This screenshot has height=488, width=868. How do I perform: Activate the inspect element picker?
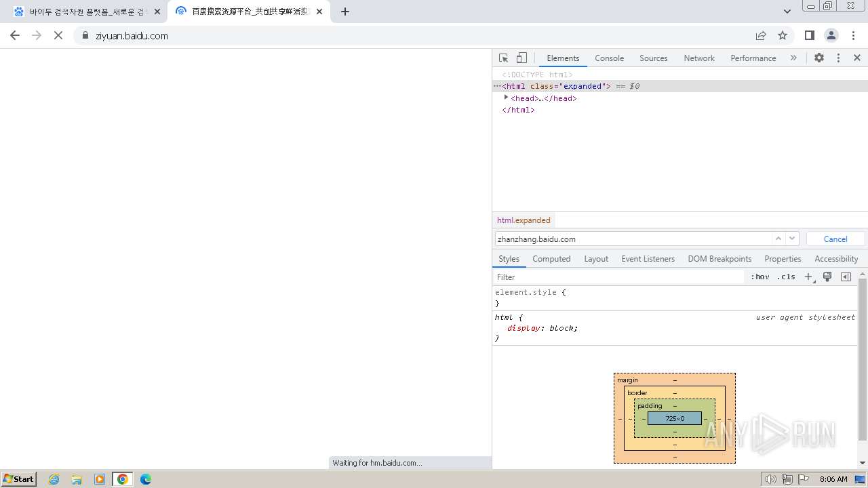503,58
